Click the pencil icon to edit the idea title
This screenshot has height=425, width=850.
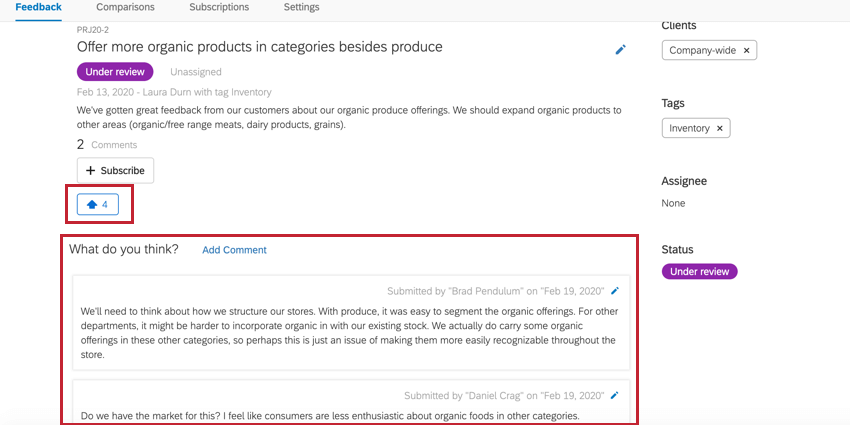point(620,49)
